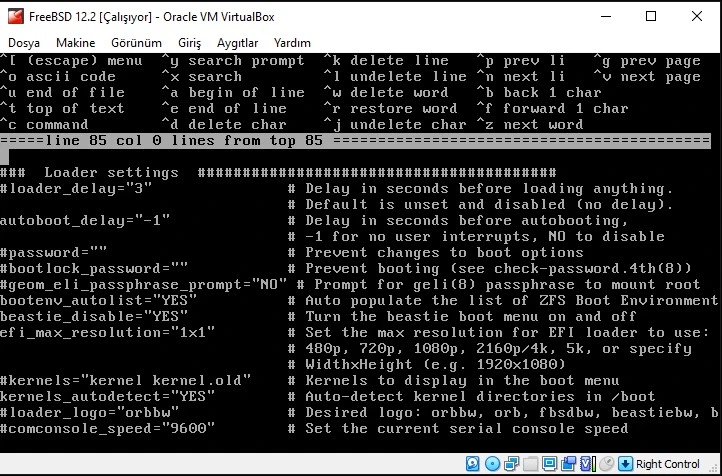
Task: Close the VirtualBox window
Action: point(697,17)
